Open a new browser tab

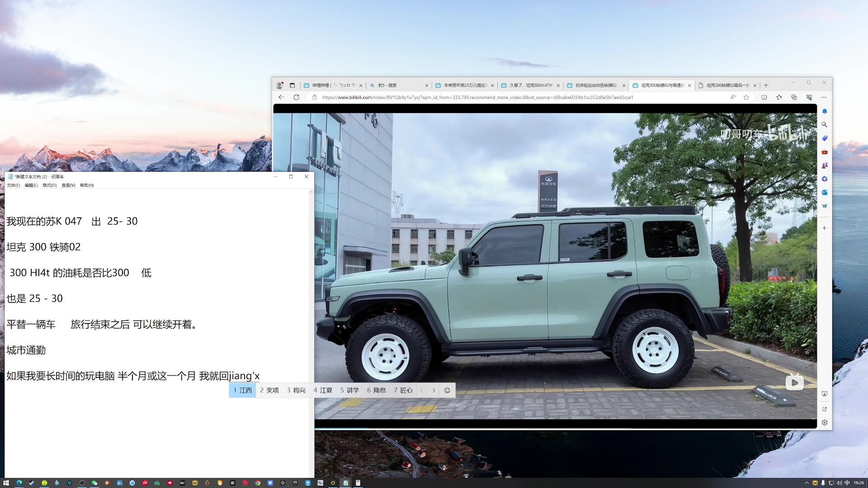tap(766, 85)
